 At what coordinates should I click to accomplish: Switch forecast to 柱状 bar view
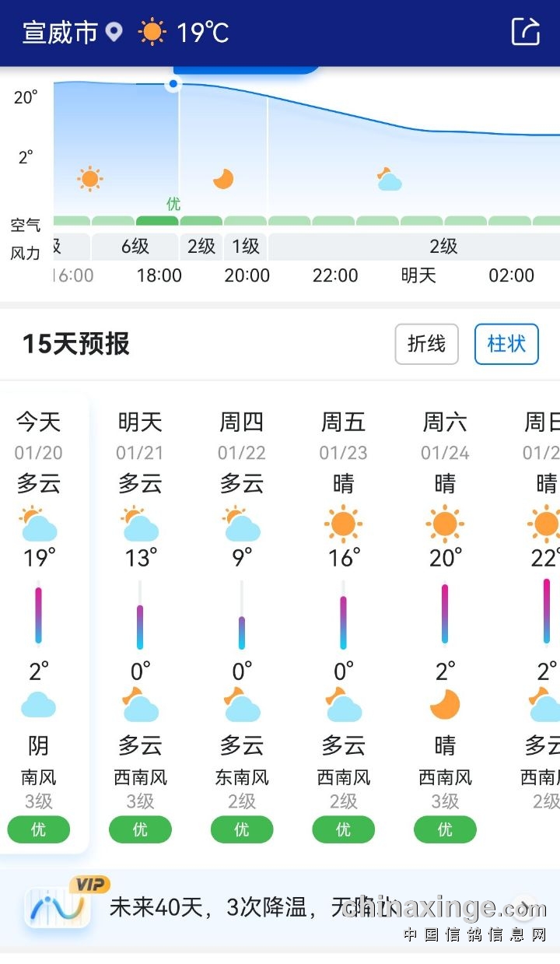506,344
